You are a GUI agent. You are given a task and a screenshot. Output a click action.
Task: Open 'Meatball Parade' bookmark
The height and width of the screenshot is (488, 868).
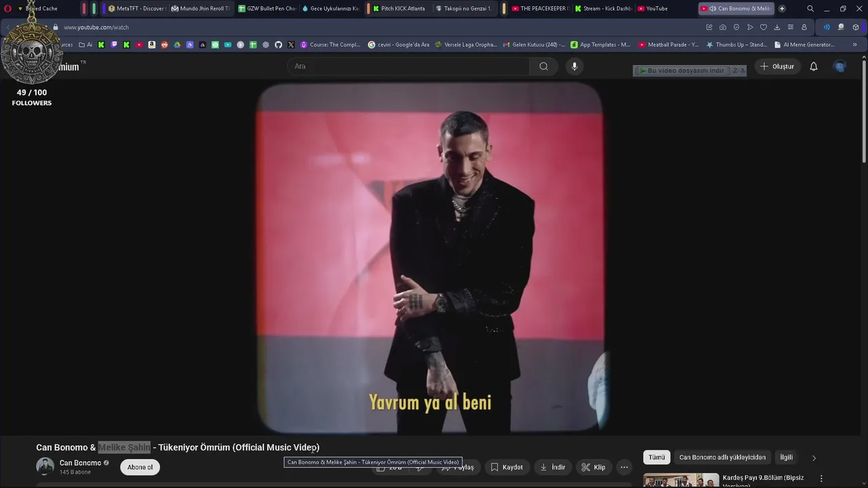[668, 45]
